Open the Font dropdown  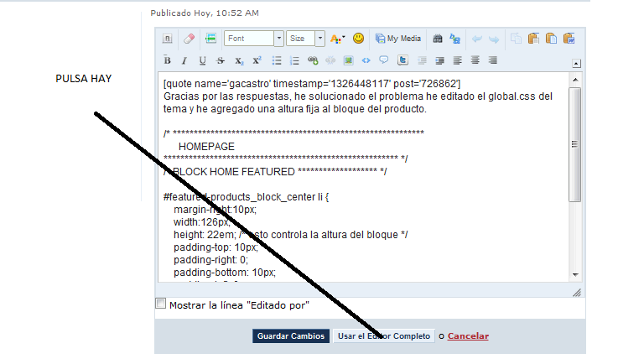(x=254, y=39)
